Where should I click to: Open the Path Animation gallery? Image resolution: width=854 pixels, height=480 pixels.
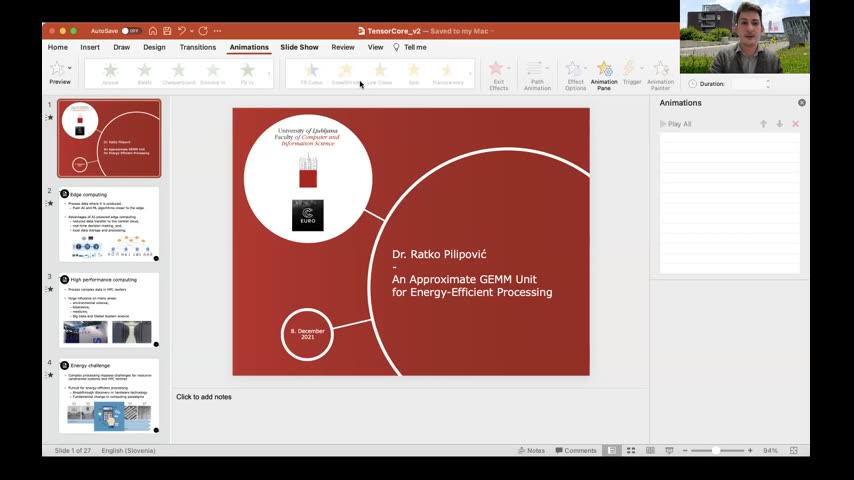(x=538, y=76)
